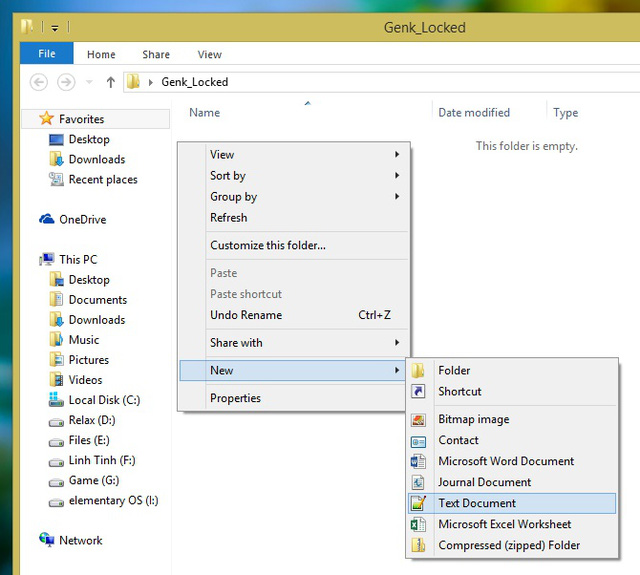Viewport: 640px width, 575px height.
Task: Go up one folder level with the Up arrow
Action: (111, 82)
